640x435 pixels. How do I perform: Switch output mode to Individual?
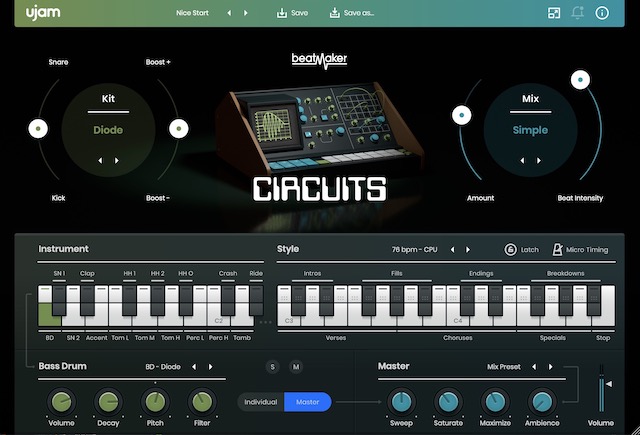click(x=261, y=402)
